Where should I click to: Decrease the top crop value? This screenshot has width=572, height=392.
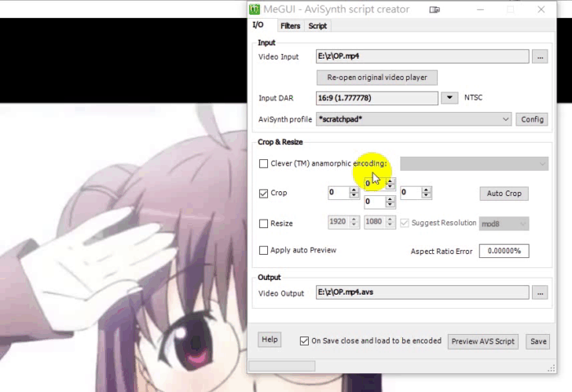390,186
